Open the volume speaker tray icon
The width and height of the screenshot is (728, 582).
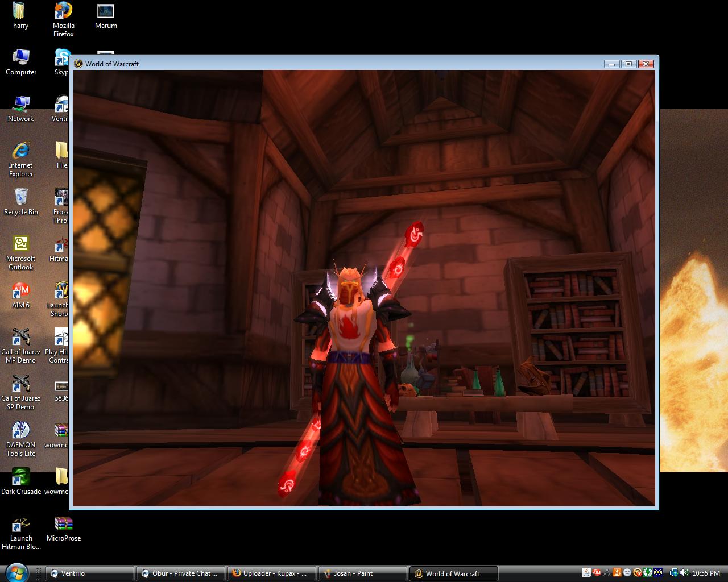(x=684, y=573)
